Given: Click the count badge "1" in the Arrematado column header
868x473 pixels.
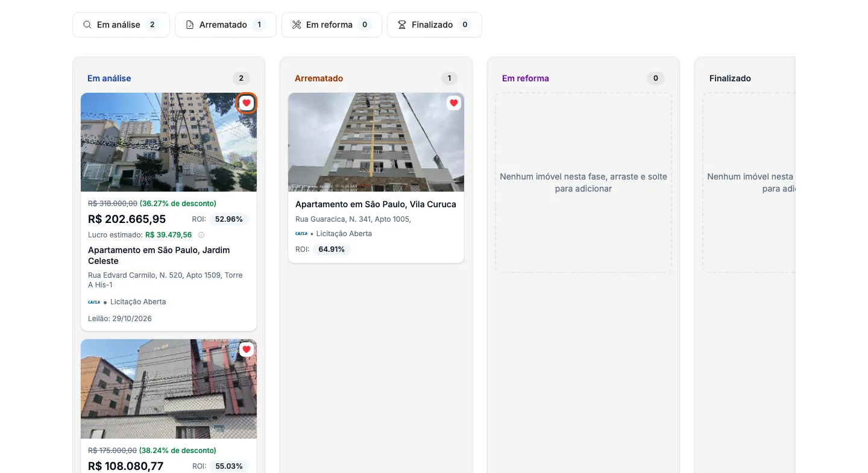Looking at the screenshot, I should [449, 78].
